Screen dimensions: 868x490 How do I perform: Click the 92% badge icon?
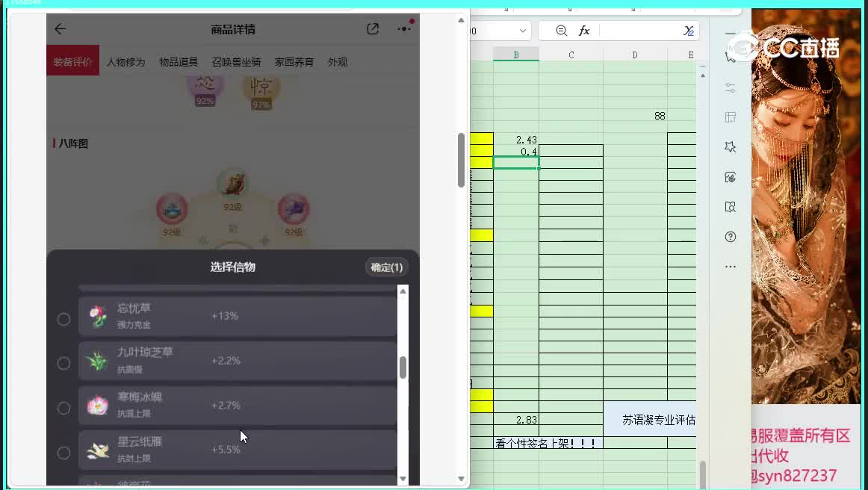[x=205, y=92]
